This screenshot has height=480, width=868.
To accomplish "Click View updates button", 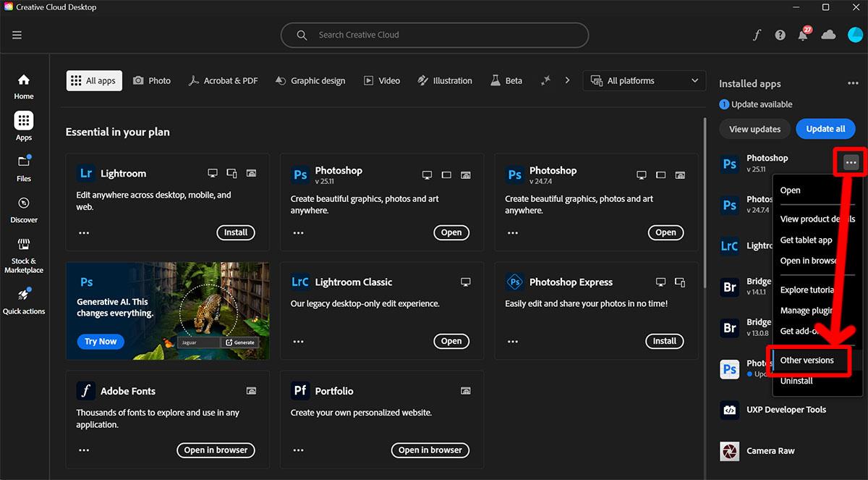I will click(754, 129).
